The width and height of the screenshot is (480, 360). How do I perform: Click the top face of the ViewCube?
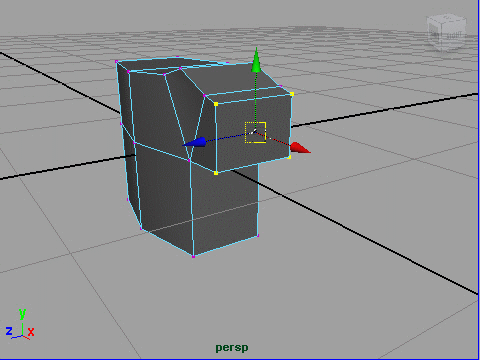pyautogui.click(x=447, y=18)
